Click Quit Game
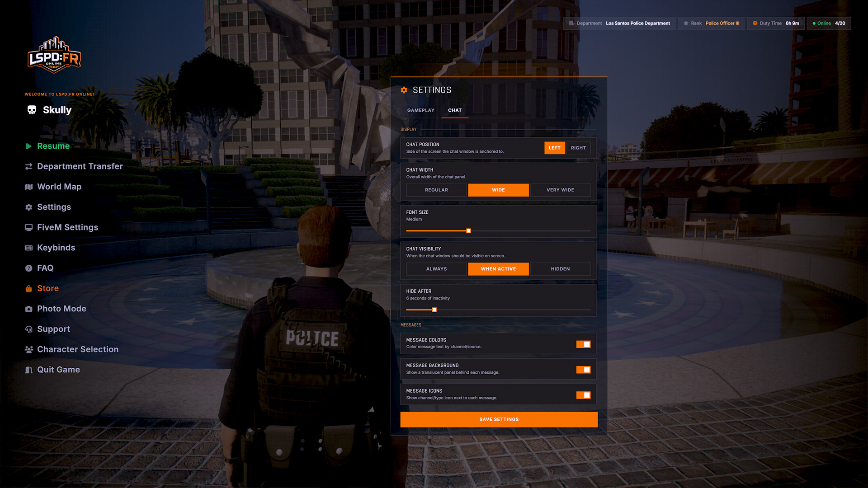Image resolution: width=868 pixels, height=488 pixels. pyautogui.click(x=58, y=370)
